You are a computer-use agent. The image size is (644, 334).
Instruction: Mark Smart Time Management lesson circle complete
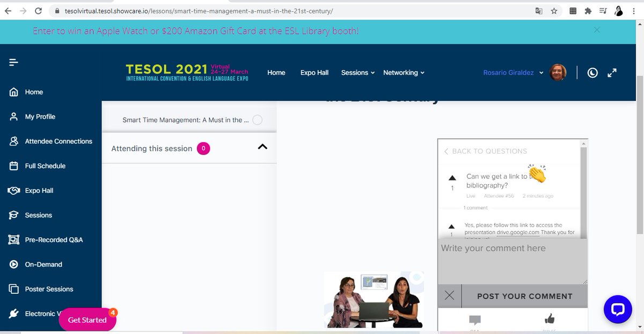(257, 120)
